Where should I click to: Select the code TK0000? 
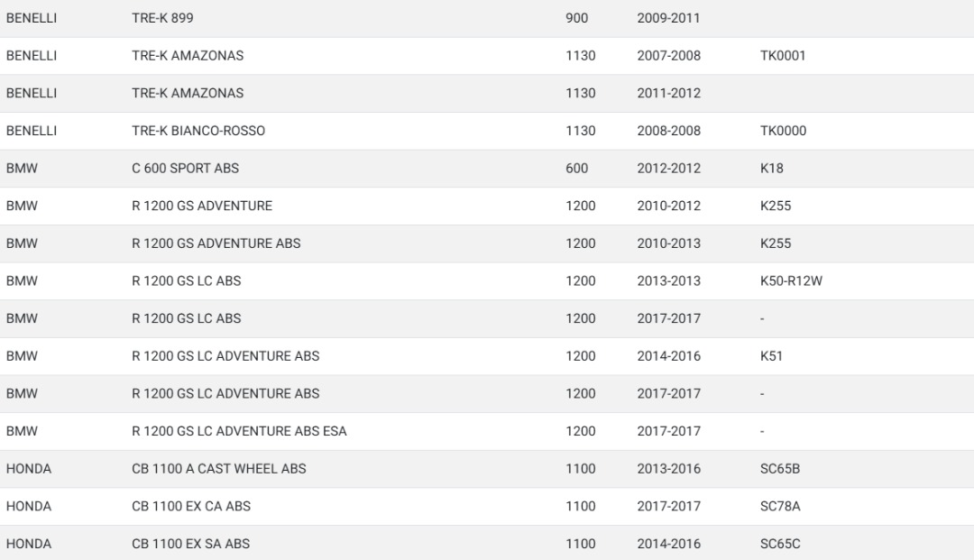click(783, 131)
